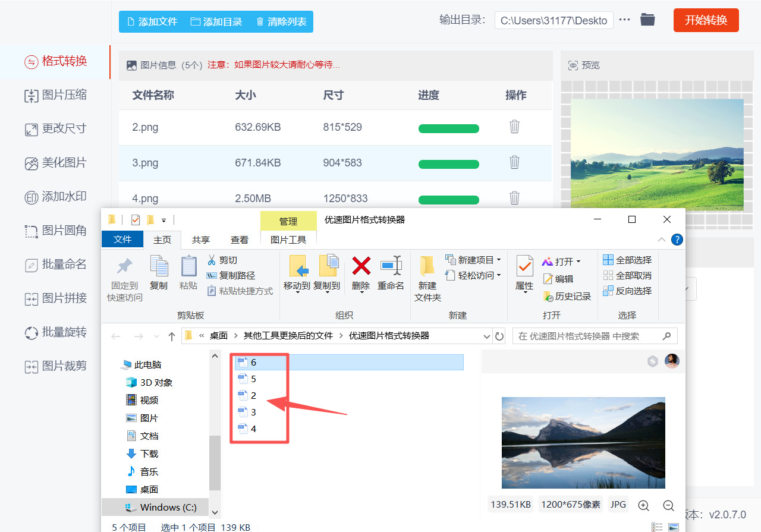The image size is (761, 532).
Task: Click the progress bar of 4.png
Action: point(449,200)
